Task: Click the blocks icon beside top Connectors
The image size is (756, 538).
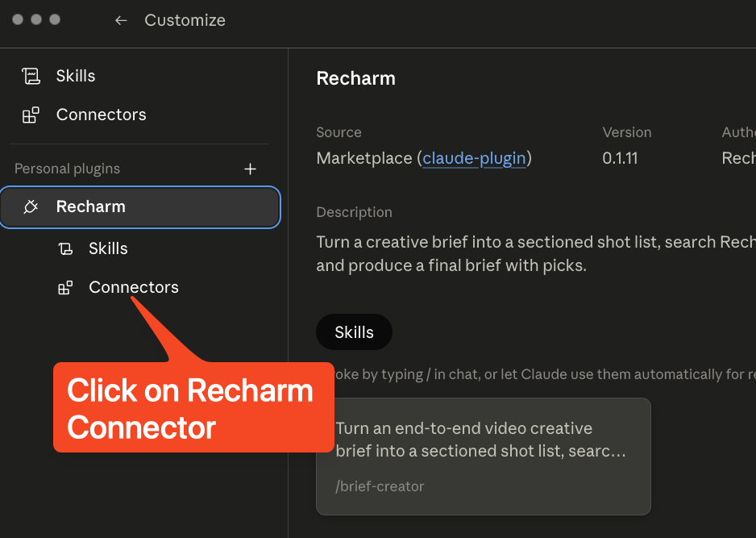Action: click(31, 115)
